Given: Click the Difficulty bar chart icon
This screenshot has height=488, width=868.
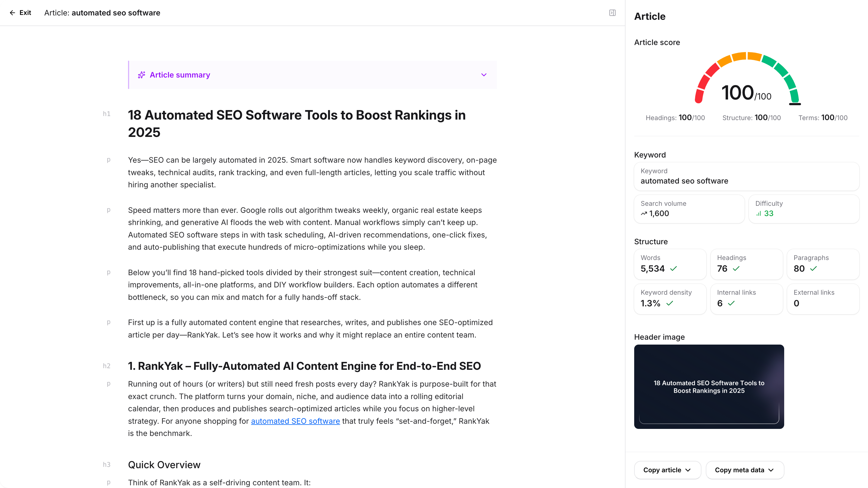Looking at the screenshot, I should click(758, 214).
